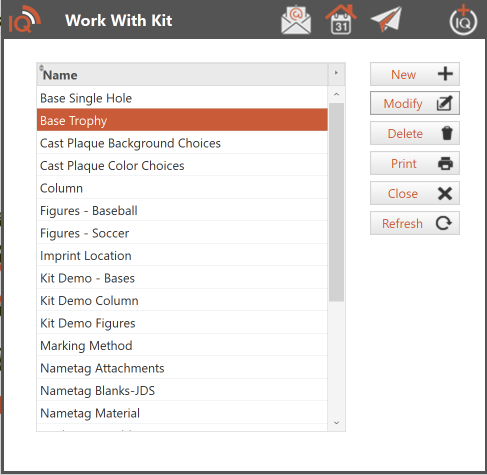Click the circular arrow Refresh icon
This screenshot has width=487, height=475.
tap(444, 223)
